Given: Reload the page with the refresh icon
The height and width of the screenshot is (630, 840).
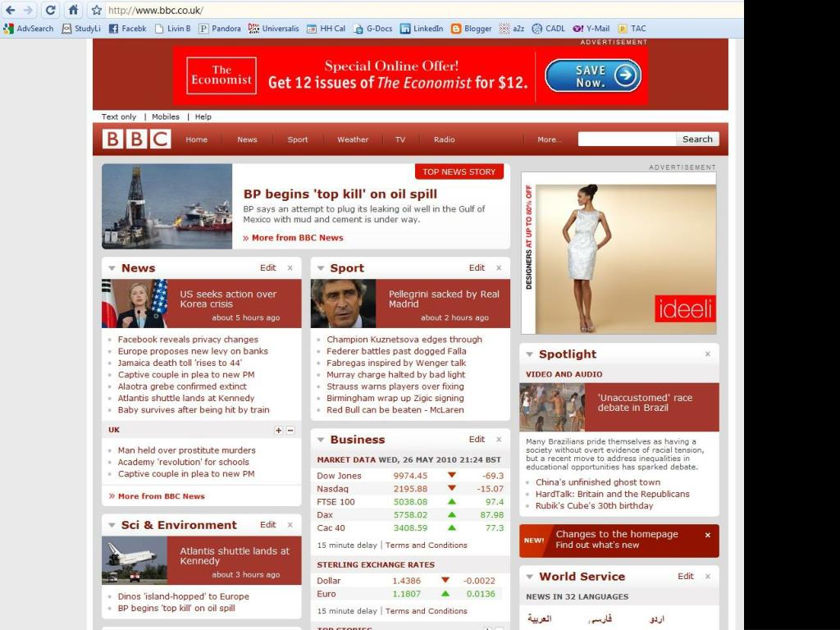Looking at the screenshot, I should point(50,10).
